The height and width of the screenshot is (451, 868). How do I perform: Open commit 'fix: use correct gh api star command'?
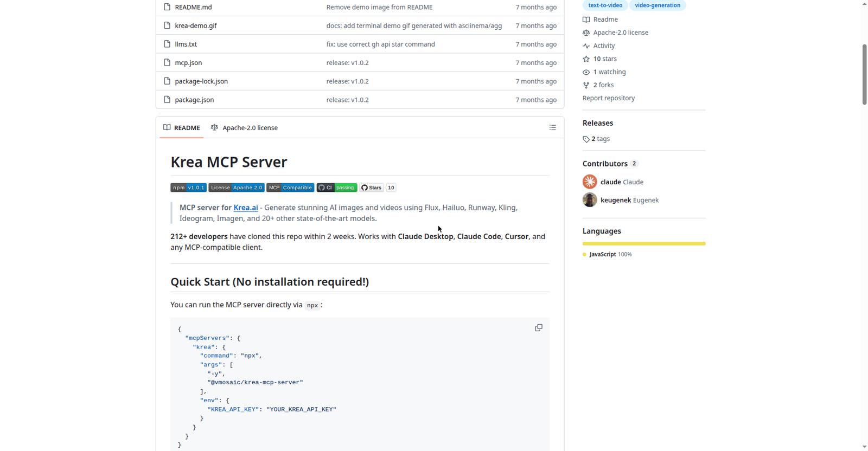pyautogui.click(x=380, y=44)
